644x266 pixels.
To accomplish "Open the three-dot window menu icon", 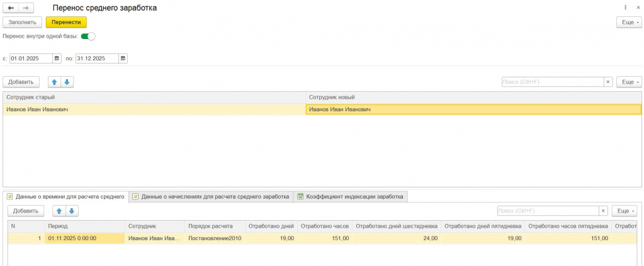I will (626, 8).
